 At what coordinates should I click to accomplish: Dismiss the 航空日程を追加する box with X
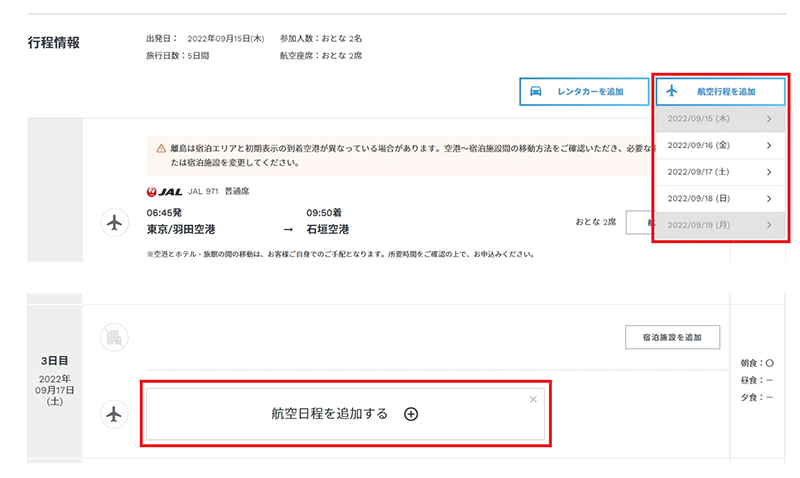pos(533,399)
